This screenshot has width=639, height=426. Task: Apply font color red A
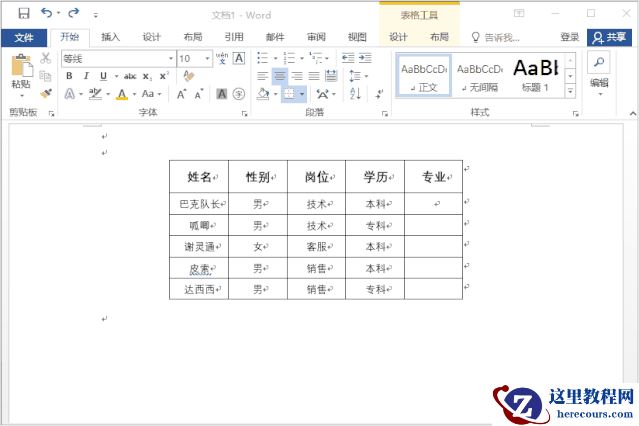click(122, 94)
